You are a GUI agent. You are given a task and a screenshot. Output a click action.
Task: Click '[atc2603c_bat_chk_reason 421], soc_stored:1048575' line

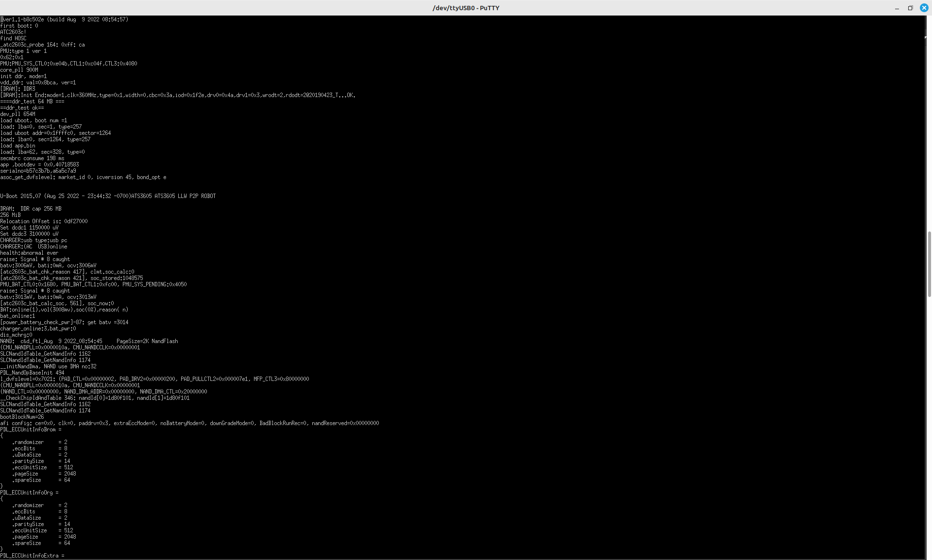[x=71, y=278]
